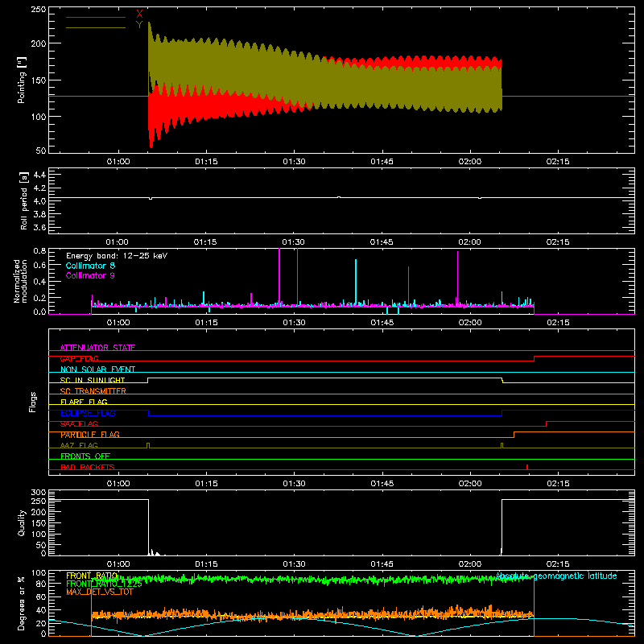This screenshot has width=644, height=644.
Task: Click the PARTICLE_FLAG label
Action: click(x=90, y=435)
